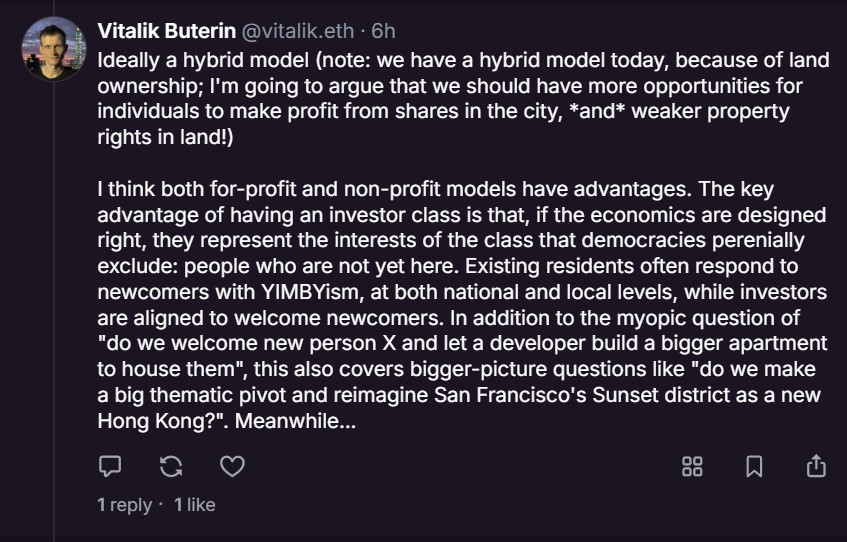Like the post with the heart icon

[x=232, y=466]
